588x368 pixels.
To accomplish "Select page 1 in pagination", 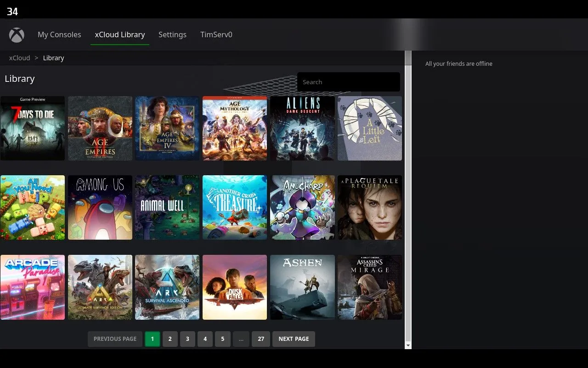I will pos(153,339).
